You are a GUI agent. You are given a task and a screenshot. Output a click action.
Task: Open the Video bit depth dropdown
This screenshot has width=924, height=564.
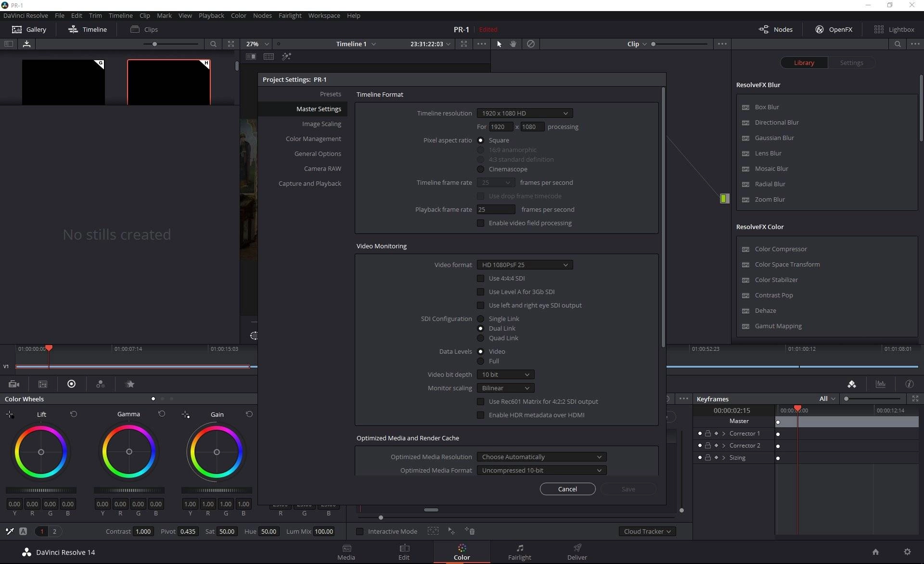pyautogui.click(x=505, y=374)
